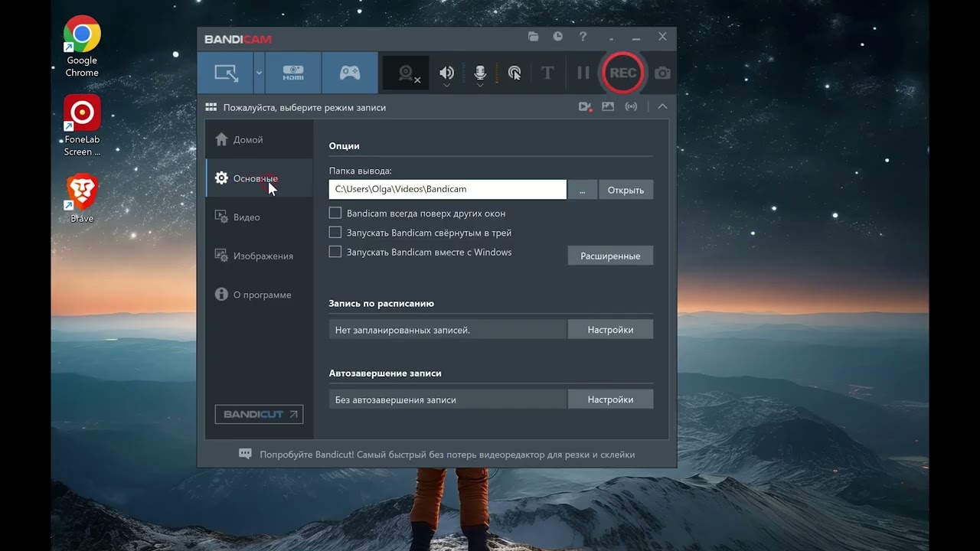This screenshot has width=980, height=551.
Task: Select the Brave desktop shortcut
Action: [82, 198]
